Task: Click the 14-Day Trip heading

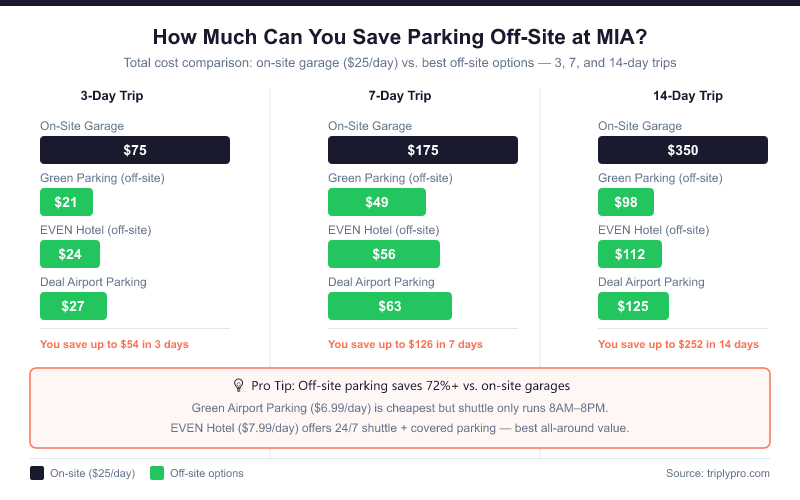Action: tap(686, 96)
